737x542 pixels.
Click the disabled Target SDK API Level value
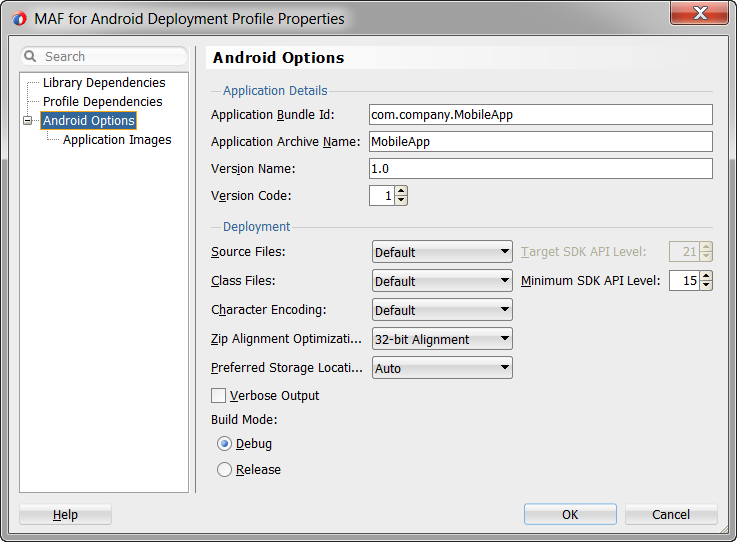click(684, 251)
